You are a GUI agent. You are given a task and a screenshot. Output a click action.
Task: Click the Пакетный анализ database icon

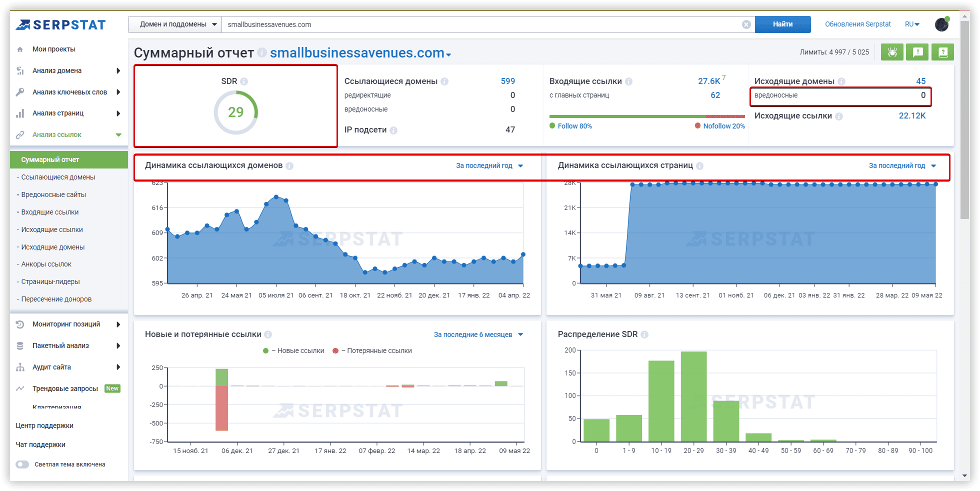click(x=20, y=346)
